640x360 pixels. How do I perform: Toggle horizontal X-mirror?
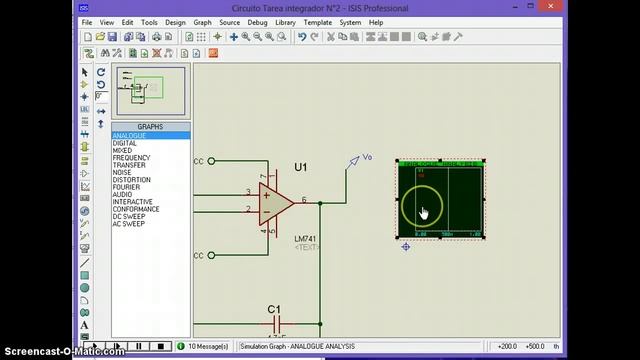coord(101,111)
